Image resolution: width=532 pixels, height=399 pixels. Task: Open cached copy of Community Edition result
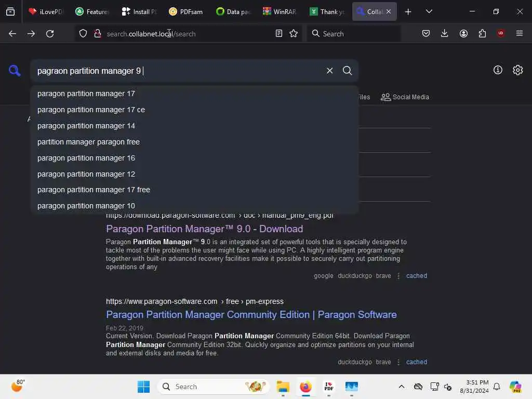pos(416,362)
